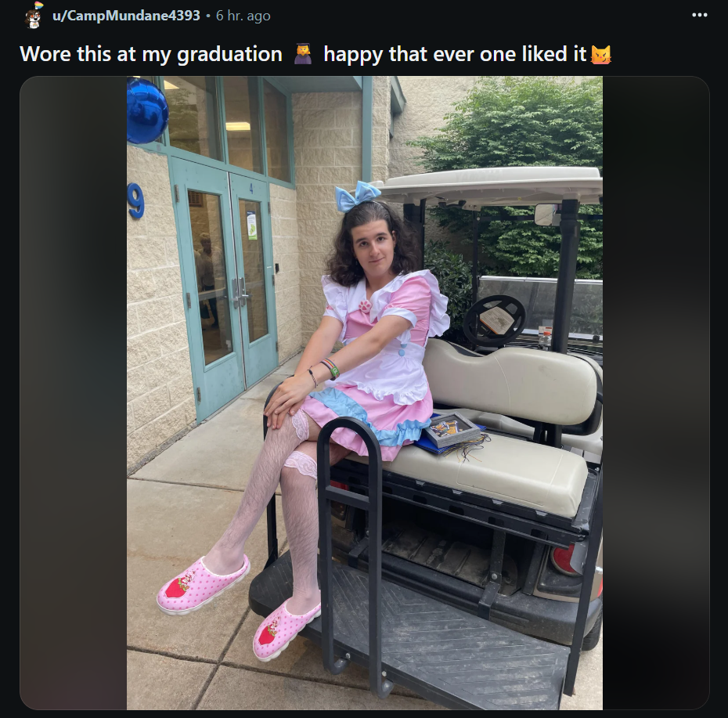Click the pink strawberry slipper on the pavement

[203, 584]
